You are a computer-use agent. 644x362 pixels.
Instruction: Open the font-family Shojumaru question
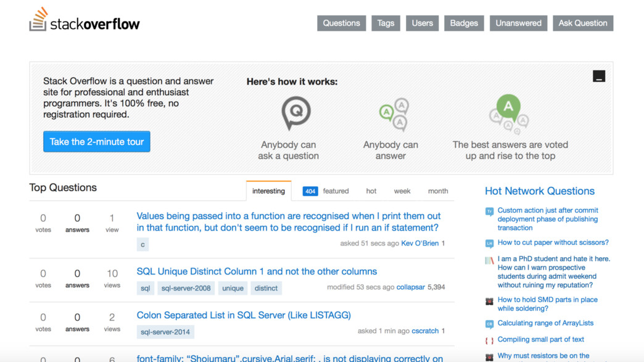point(289,358)
